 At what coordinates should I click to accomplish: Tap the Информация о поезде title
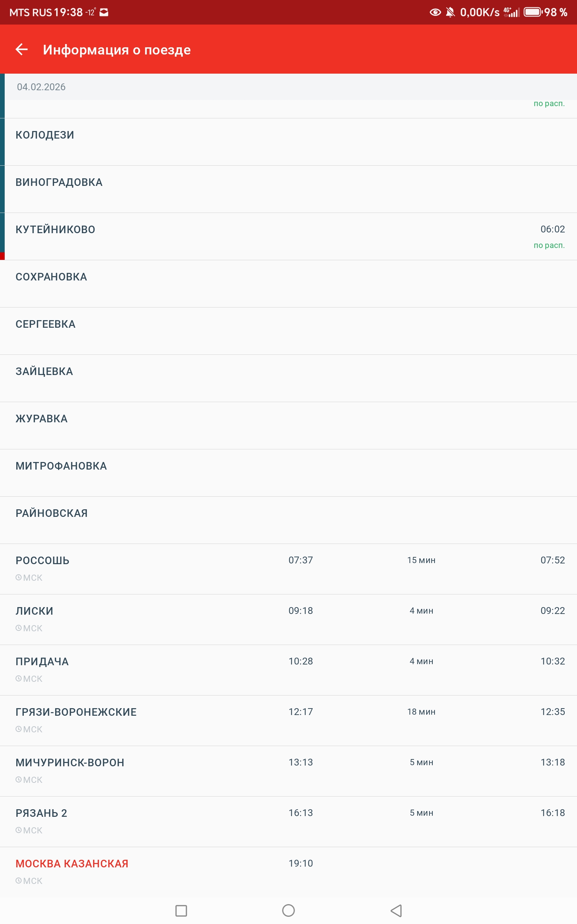point(117,50)
